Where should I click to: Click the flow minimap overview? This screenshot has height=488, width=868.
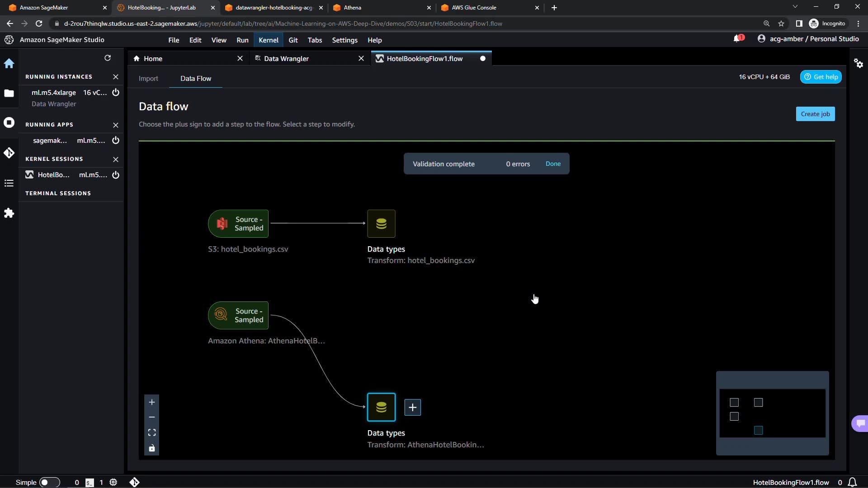[772, 413]
